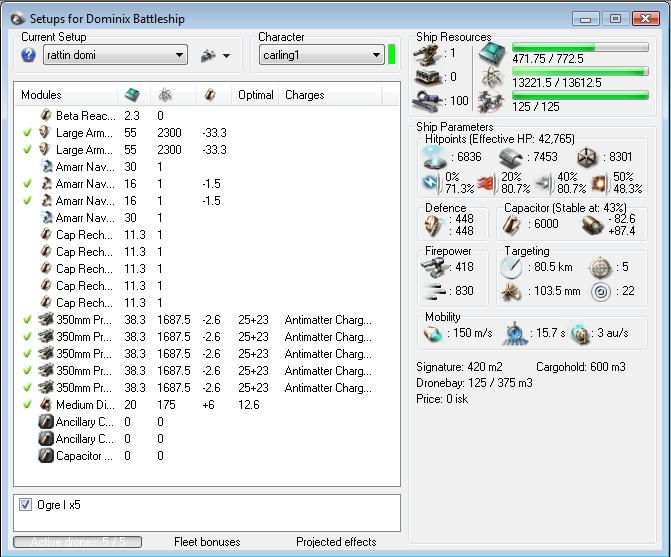Open Projected effects panel

click(336, 542)
